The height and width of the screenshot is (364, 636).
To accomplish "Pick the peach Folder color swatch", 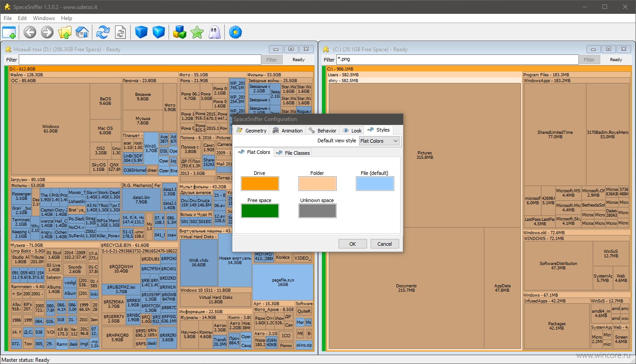I will pyautogui.click(x=317, y=183).
